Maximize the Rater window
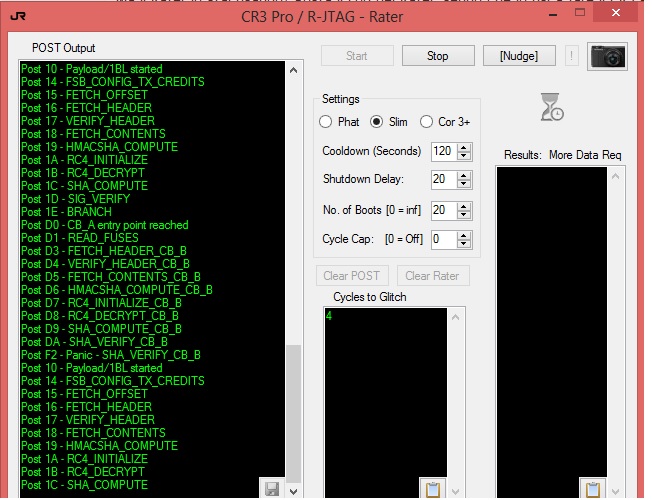The image size is (652, 500). pyautogui.click(x=580, y=13)
